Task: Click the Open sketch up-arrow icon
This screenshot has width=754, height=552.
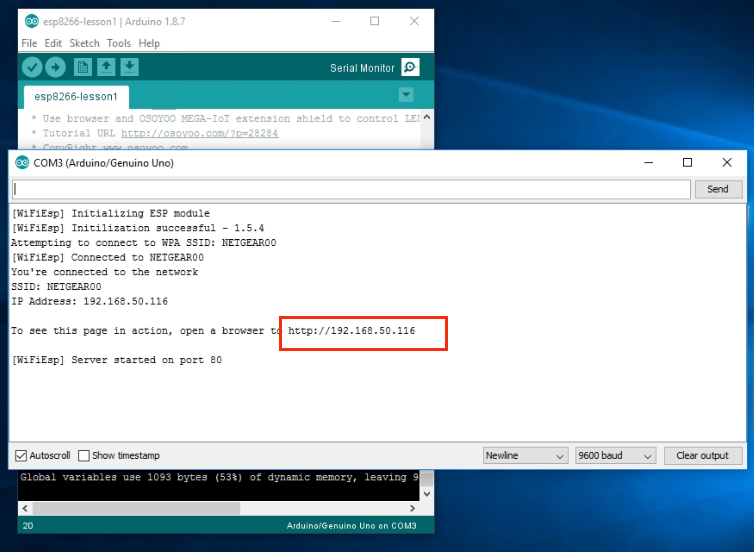Action: pos(106,67)
